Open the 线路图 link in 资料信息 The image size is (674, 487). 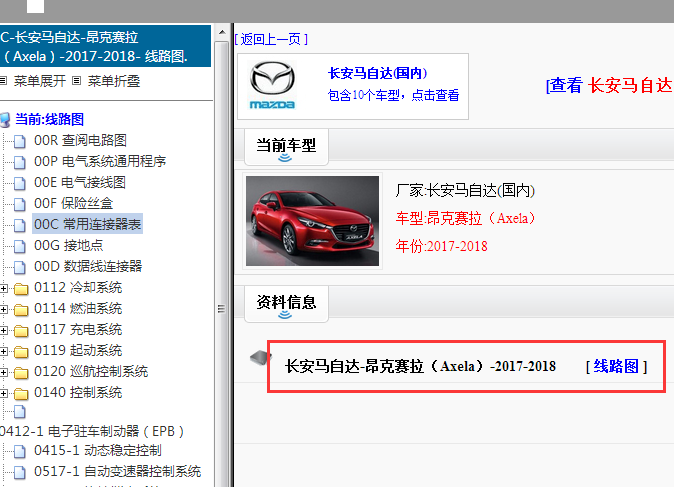616,366
